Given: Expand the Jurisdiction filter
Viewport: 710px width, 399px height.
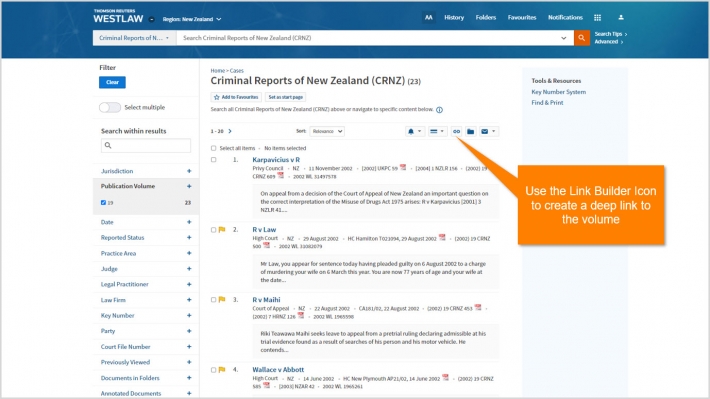Looking at the screenshot, I should [189, 171].
